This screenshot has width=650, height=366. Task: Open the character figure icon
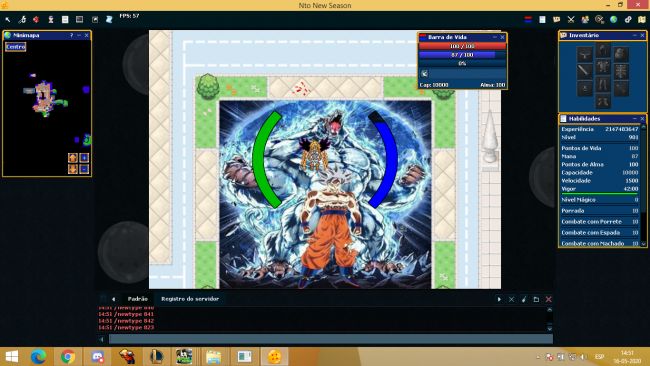[51, 19]
